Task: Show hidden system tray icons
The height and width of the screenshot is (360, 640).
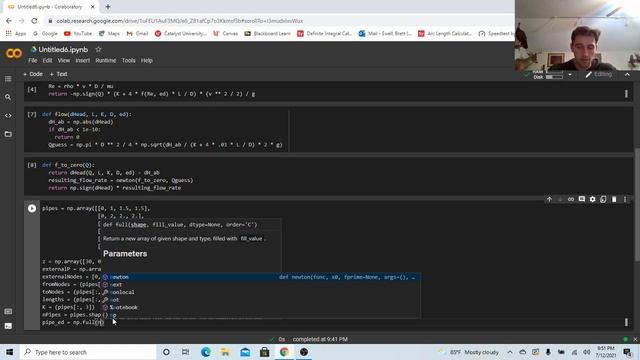Action: click(x=510, y=352)
